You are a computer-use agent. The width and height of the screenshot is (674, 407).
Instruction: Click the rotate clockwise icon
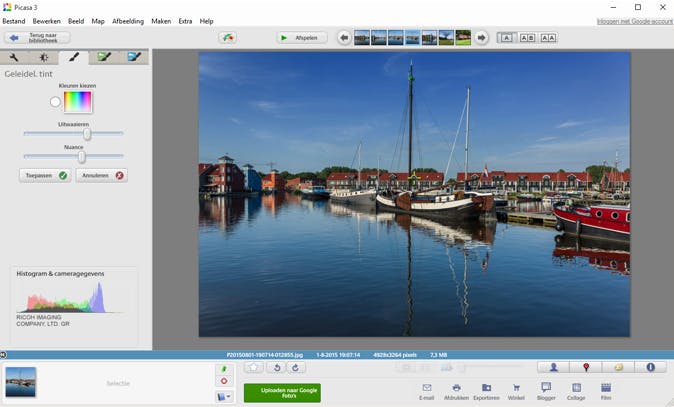tap(296, 368)
